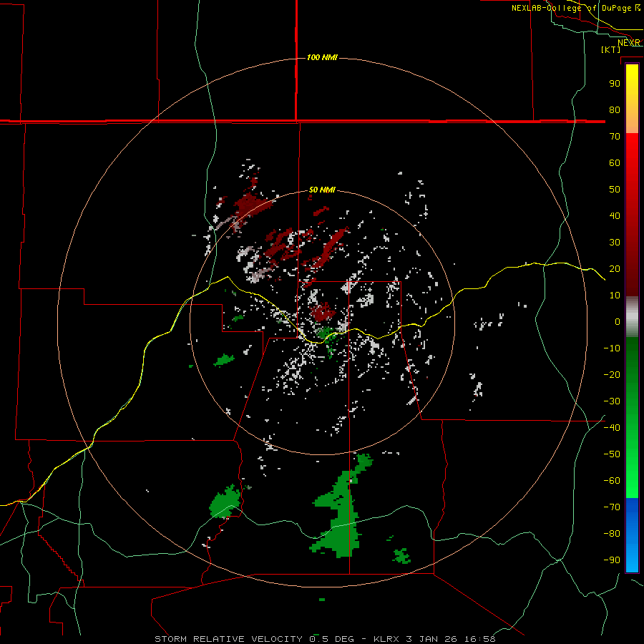644x644 pixels.
Task: Click the -80 value on velocity scale
Action: coord(612,534)
